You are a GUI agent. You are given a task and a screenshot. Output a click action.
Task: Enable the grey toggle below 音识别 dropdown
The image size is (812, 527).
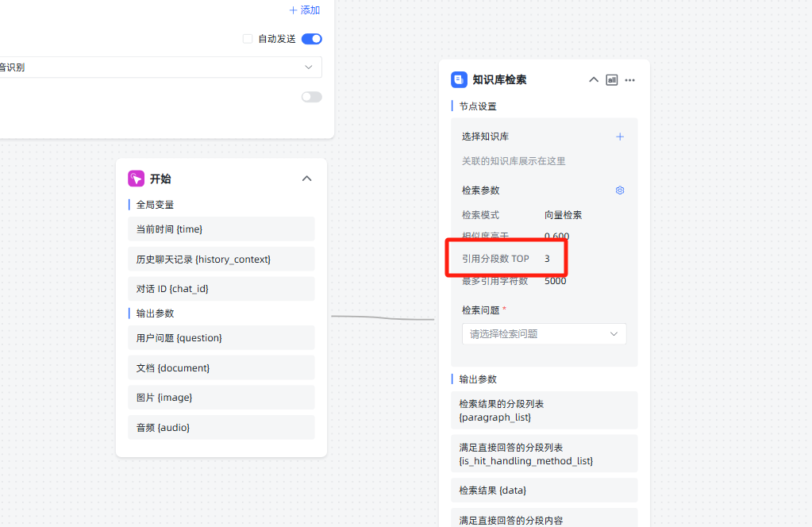click(x=312, y=97)
